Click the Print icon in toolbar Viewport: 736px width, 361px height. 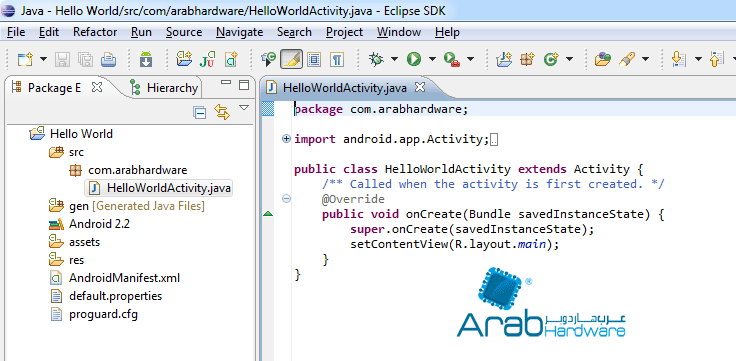click(x=109, y=60)
